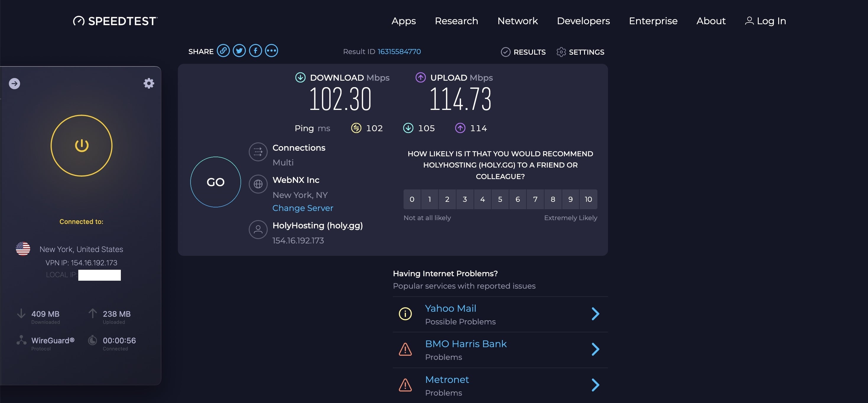This screenshot has width=868, height=403.
Task: Select rating 5 in recommendation scale
Action: (x=500, y=199)
